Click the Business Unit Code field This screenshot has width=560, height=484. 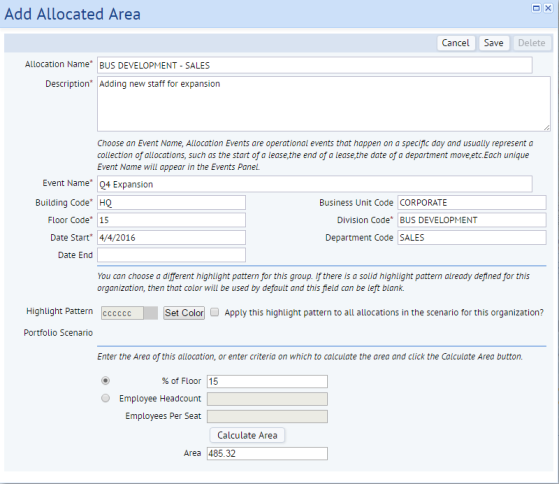472,203
